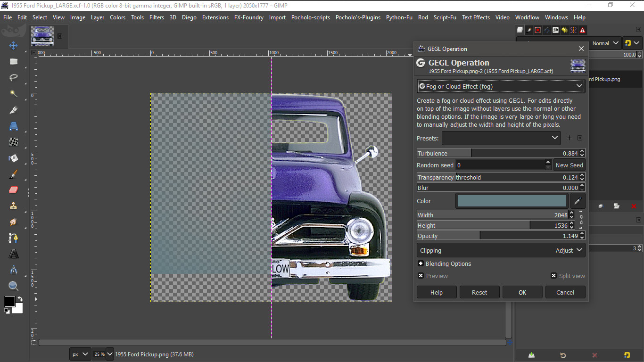Click the New Seed button
Screen dimensions: 644x362
(x=569, y=165)
